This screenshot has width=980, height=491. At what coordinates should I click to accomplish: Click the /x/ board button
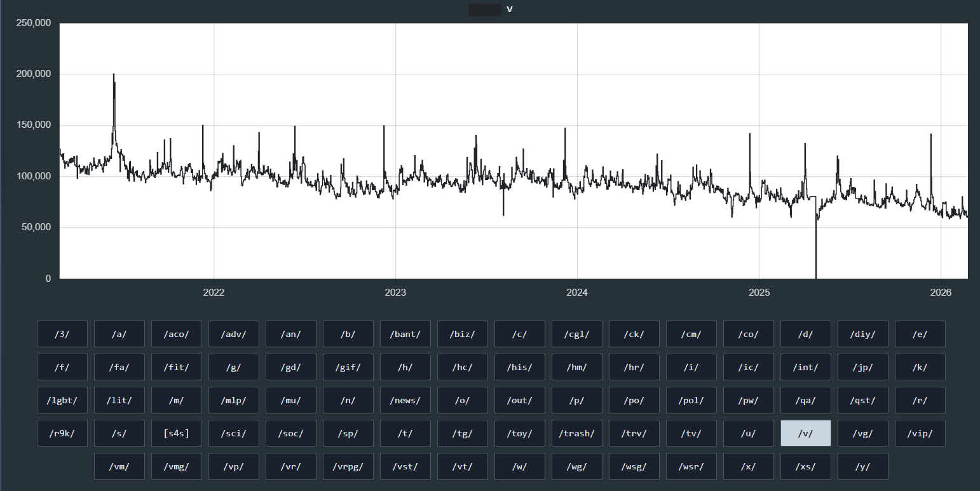coord(749,466)
